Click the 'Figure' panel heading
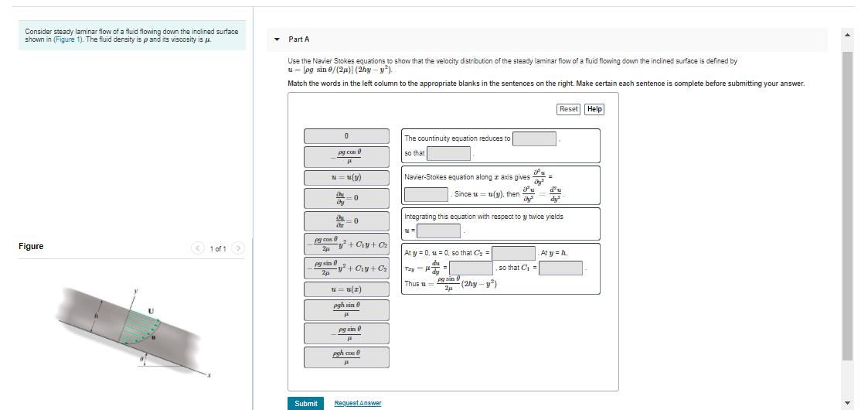The height and width of the screenshot is (410, 868). click(x=31, y=247)
